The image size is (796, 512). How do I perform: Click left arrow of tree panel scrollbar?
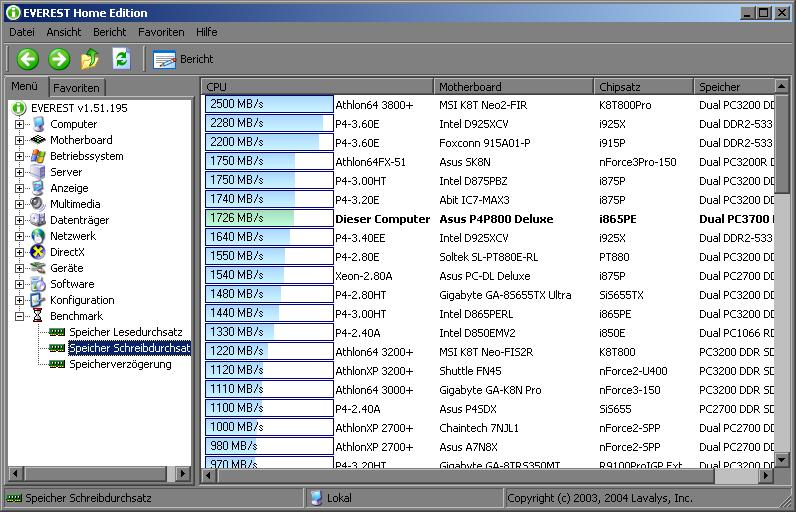click(15, 473)
